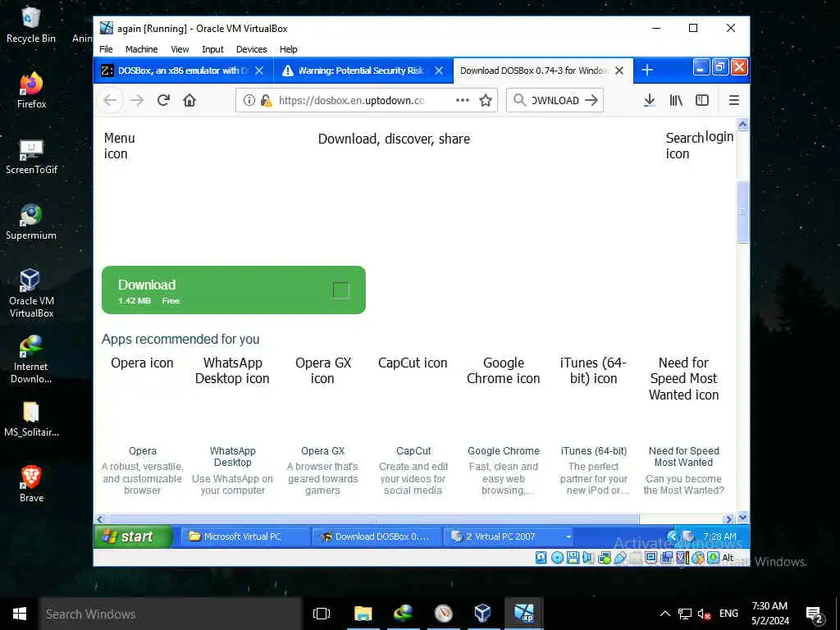
Task: Click the muted volume tray icon
Action: [x=704, y=614]
